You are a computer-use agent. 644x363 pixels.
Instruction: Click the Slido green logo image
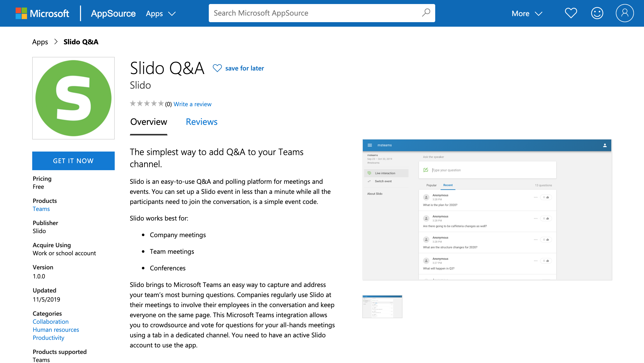click(x=73, y=98)
